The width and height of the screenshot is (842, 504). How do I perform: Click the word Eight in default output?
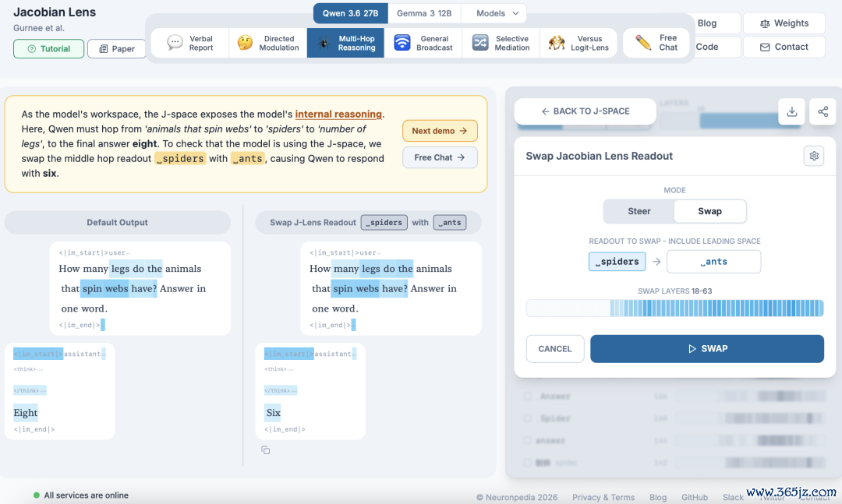[x=25, y=413]
